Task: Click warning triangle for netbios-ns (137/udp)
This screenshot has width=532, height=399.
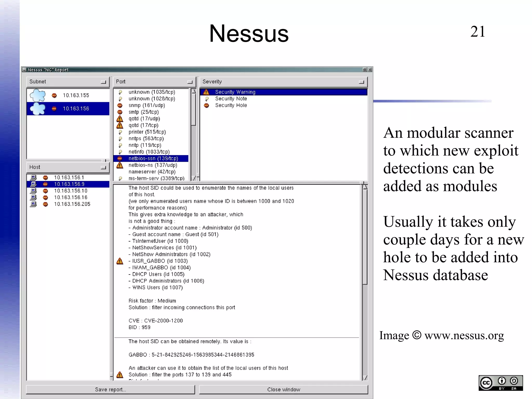Action: (120, 165)
